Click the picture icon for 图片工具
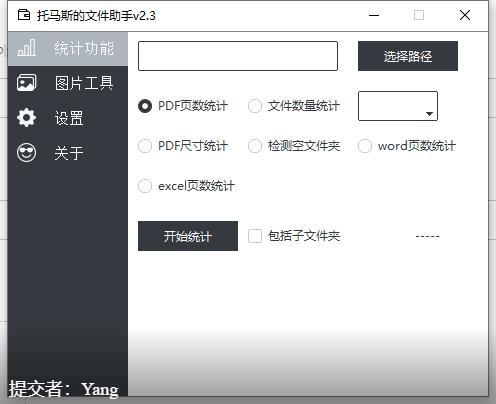The height and width of the screenshot is (404, 496). point(26,83)
